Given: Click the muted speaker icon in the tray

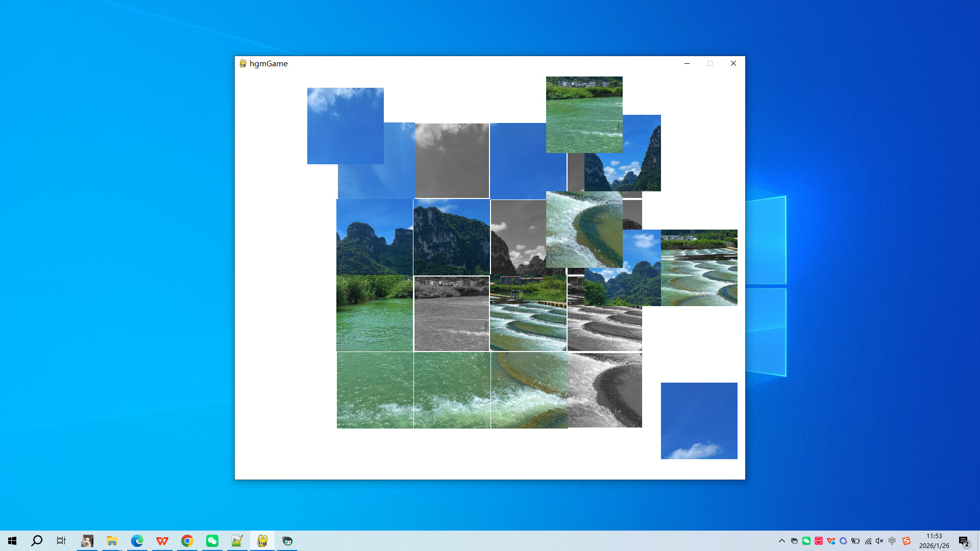Looking at the screenshot, I should tap(879, 540).
